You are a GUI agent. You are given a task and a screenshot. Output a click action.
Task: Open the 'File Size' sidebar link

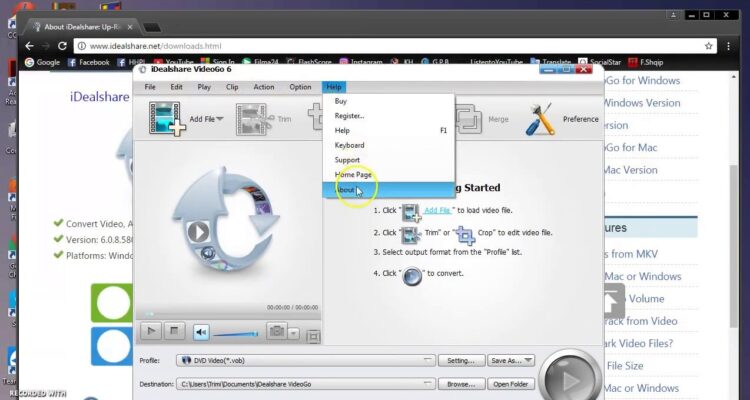(x=625, y=366)
